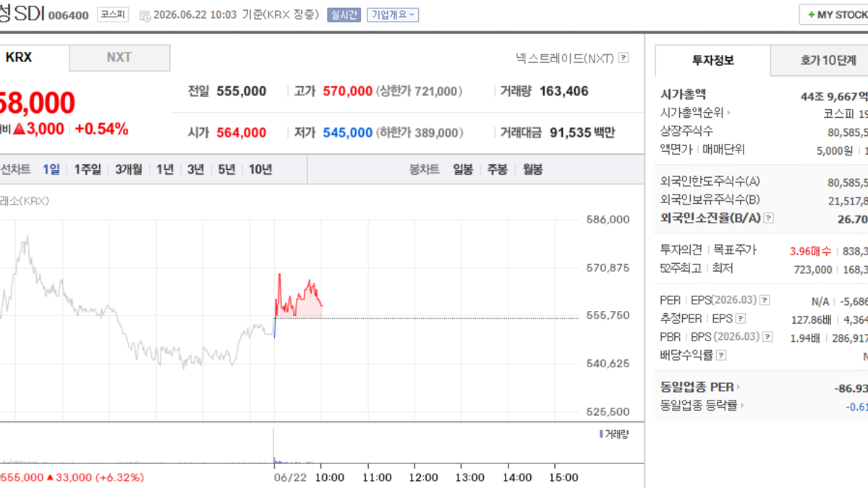
Task: Switch to the NXT tab
Action: pyautogui.click(x=119, y=58)
